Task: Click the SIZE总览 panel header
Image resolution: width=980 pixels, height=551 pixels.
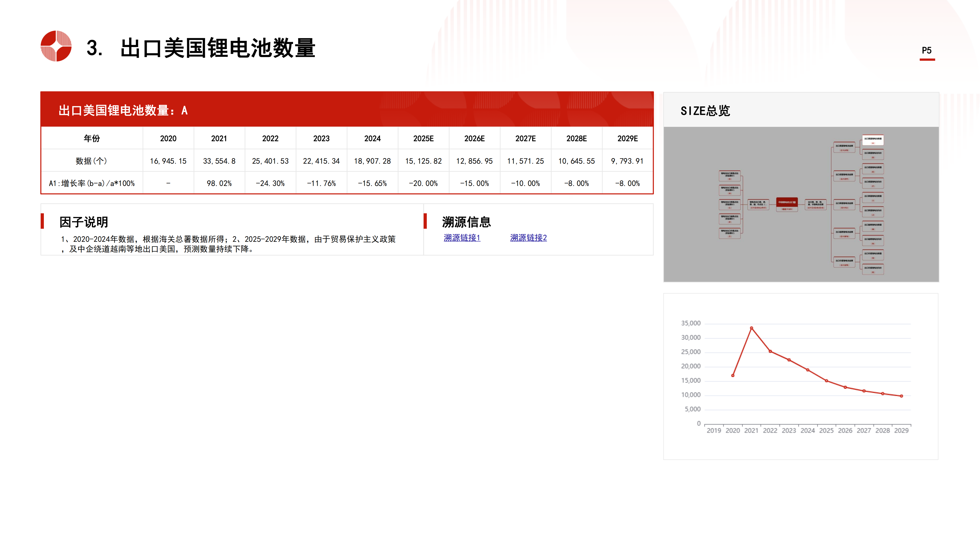Action: coord(705,111)
